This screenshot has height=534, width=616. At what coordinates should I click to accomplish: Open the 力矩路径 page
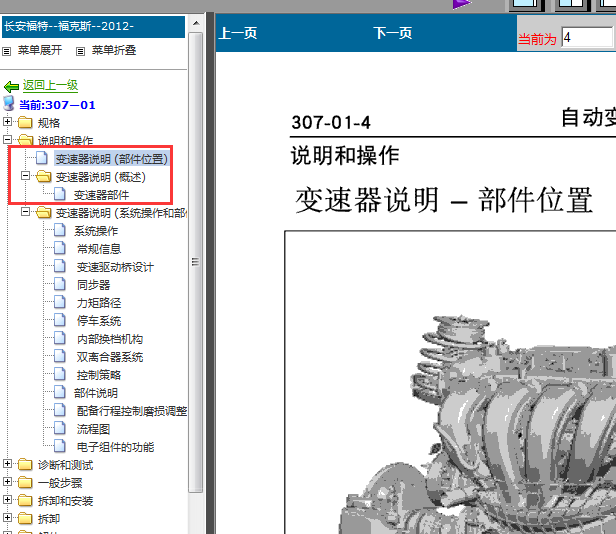99,303
